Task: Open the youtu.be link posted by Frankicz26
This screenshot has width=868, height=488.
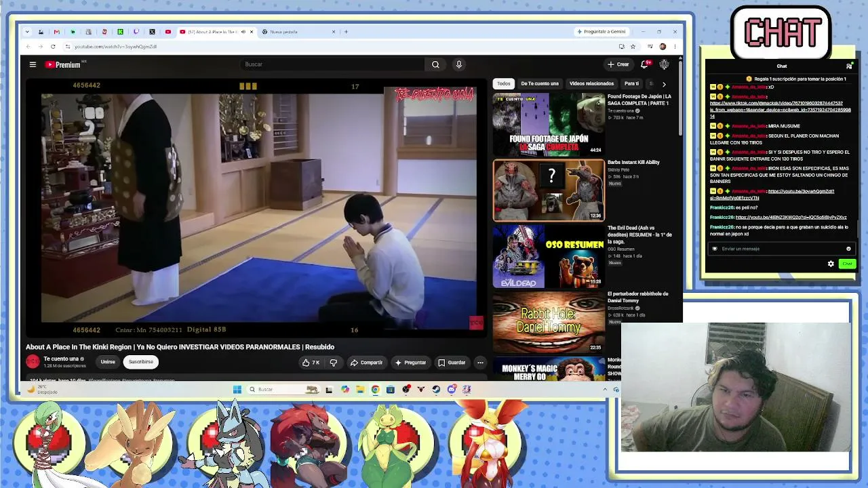Action: 791,218
